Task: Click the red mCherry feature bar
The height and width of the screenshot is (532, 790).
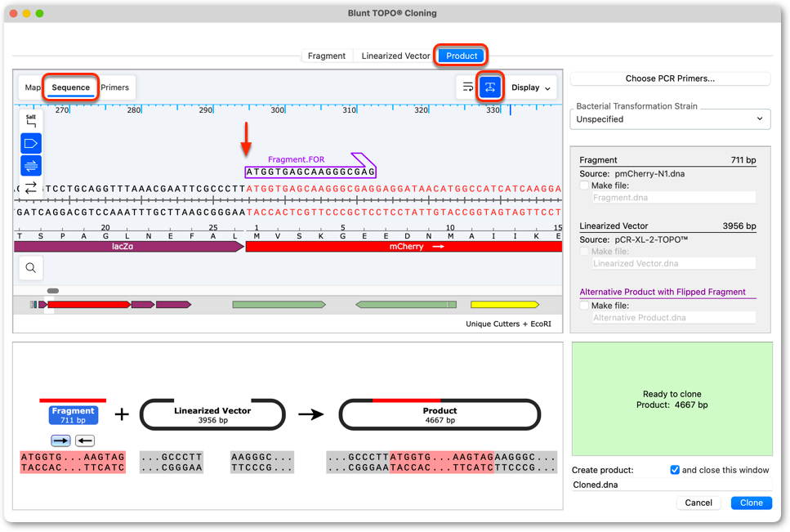Action: tap(404, 246)
